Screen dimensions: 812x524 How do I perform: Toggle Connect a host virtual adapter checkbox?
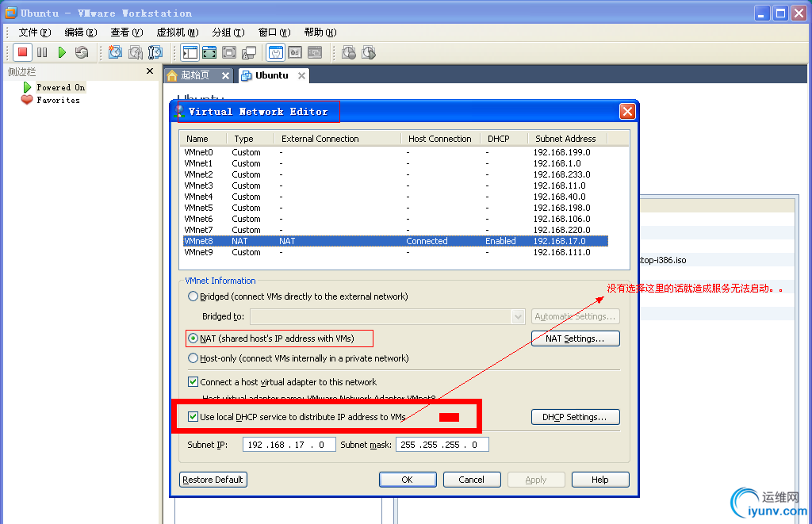click(x=193, y=381)
